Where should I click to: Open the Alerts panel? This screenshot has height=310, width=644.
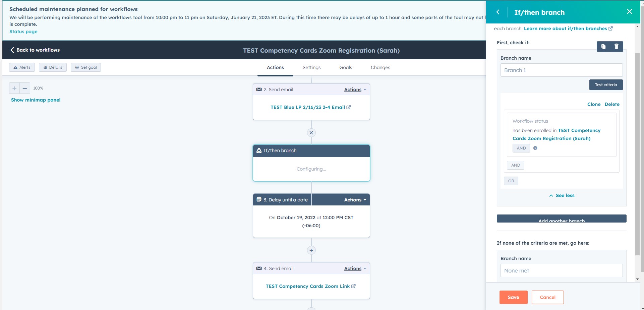[21, 67]
